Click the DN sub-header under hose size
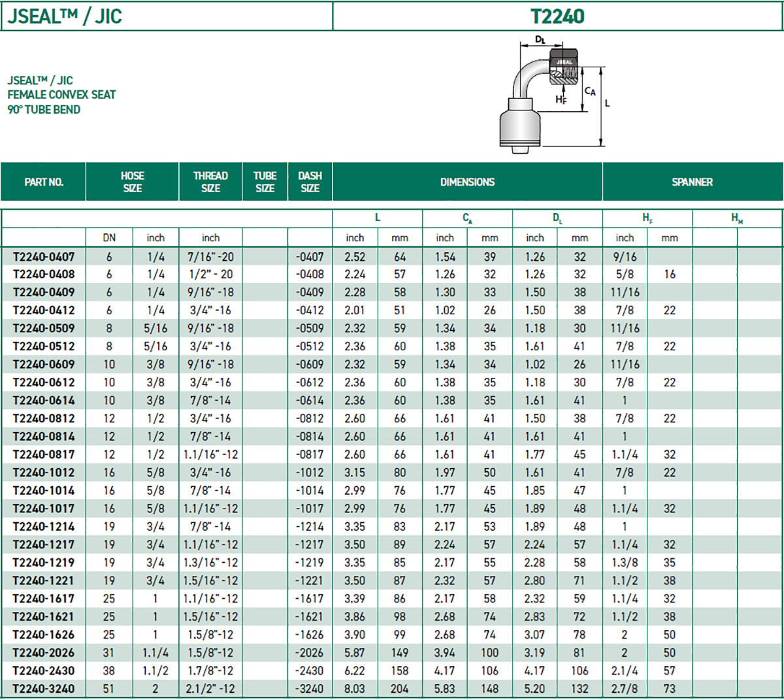This screenshot has height=700, width=784. pos(109,238)
